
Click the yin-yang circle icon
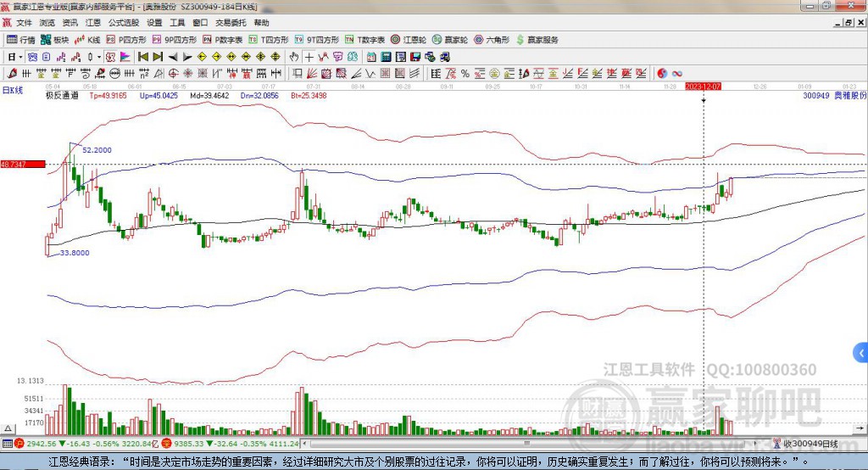tap(662, 73)
